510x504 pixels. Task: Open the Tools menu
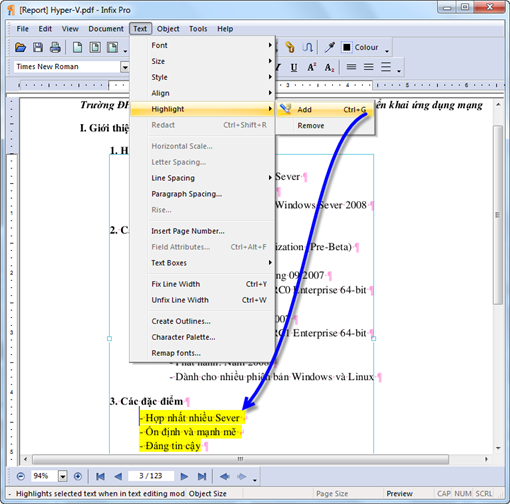[x=198, y=29]
